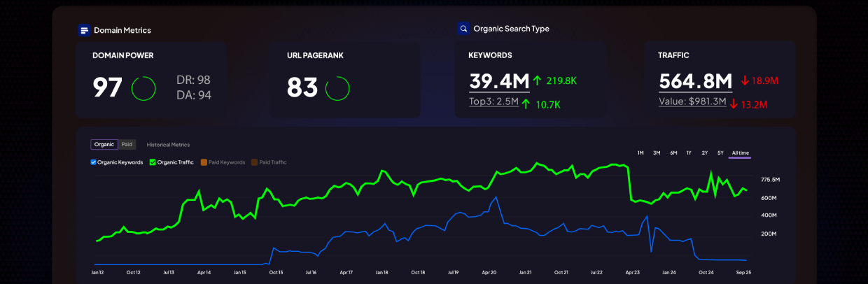Set chart range to 1M
The width and height of the screenshot is (868, 284).
pos(640,152)
